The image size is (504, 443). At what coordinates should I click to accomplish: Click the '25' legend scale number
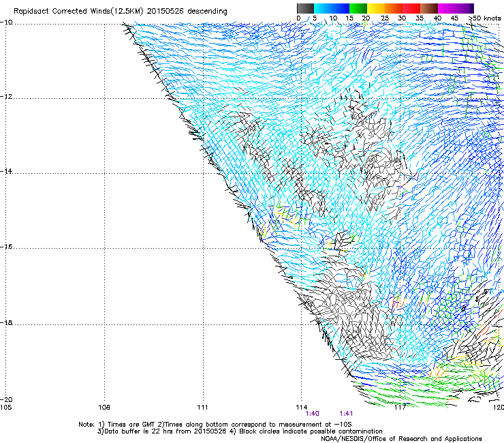(x=385, y=18)
